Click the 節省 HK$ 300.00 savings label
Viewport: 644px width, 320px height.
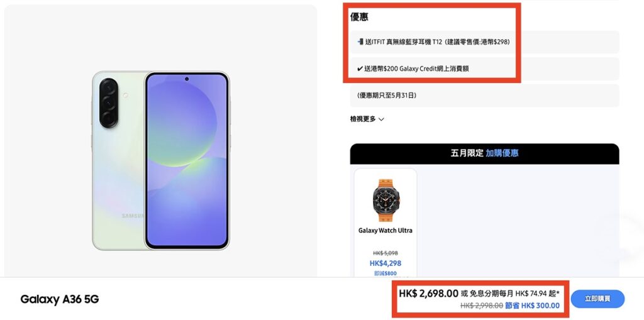532,306
